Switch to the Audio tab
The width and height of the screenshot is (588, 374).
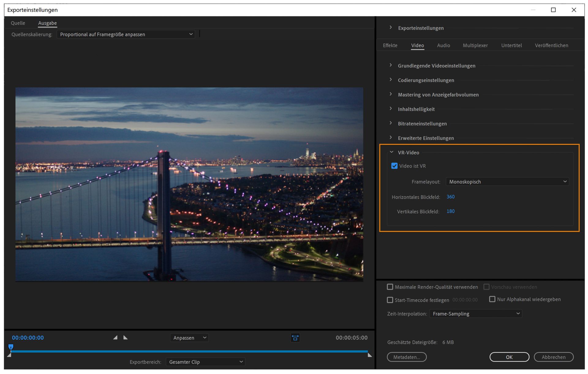pos(443,45)
